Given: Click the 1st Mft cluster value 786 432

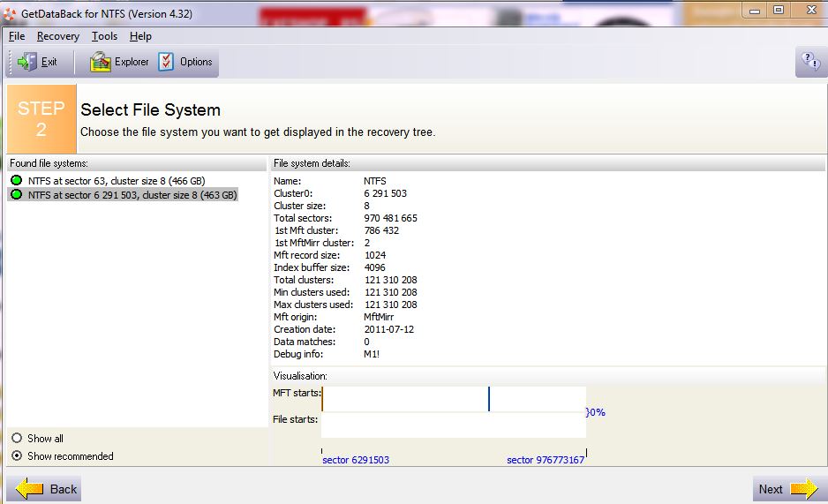Looking at the screenshot, I should [381, 230].
